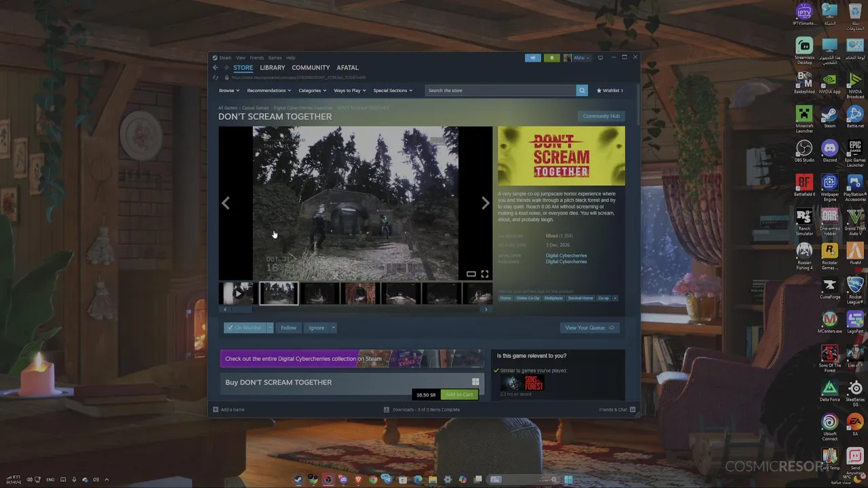Select the video trailer thumbnail
This screenshot has height=488, width=868.
[237, 293]
